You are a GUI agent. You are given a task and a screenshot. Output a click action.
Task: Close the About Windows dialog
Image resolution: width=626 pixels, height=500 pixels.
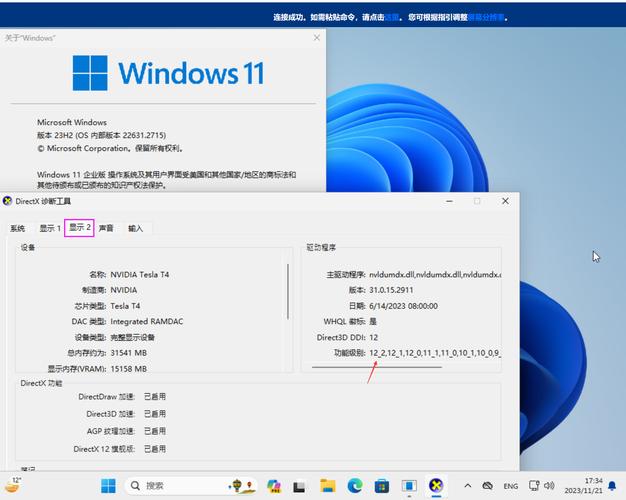[317, 38]
